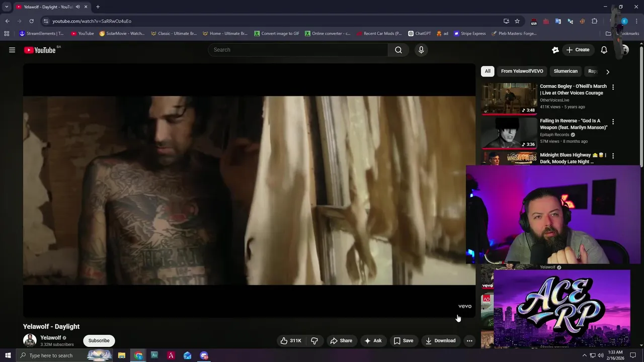This screenshot has width=644, height=362.
Task: Open options for Falling In Reverse video
Action: 613,122
